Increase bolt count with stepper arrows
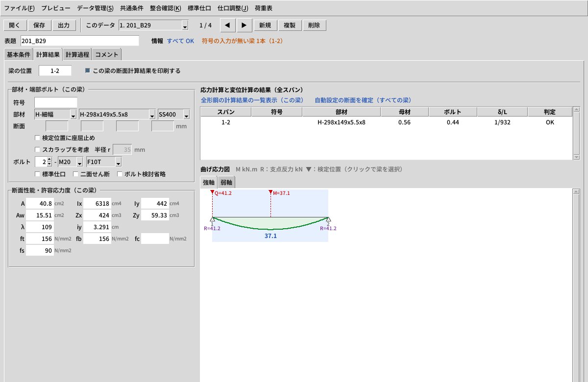Image resolution: width=588 pixels, height=382 pixels. click(49, 160)
